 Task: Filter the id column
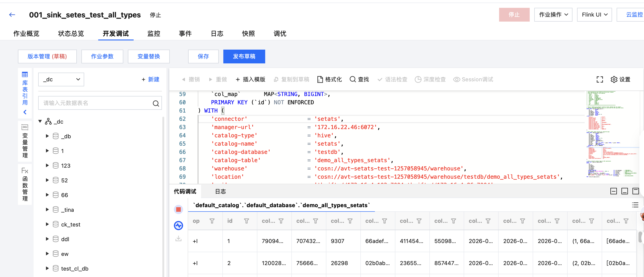[247, 221]
